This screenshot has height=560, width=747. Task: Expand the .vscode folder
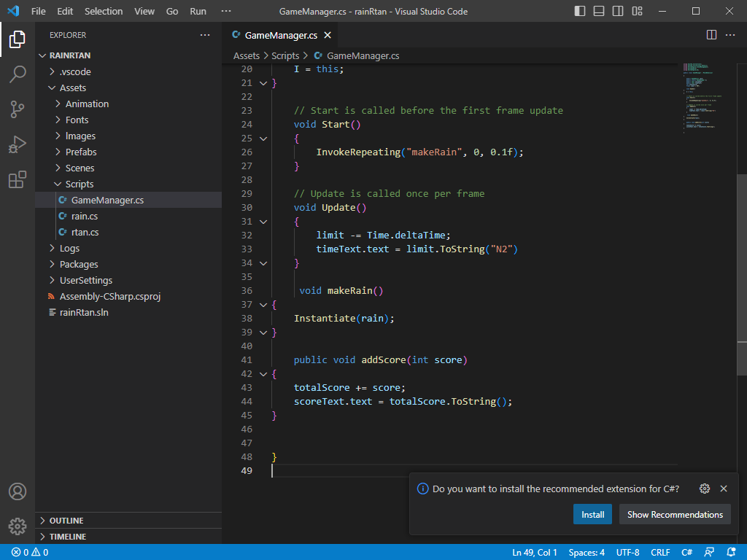pos(52,72)
